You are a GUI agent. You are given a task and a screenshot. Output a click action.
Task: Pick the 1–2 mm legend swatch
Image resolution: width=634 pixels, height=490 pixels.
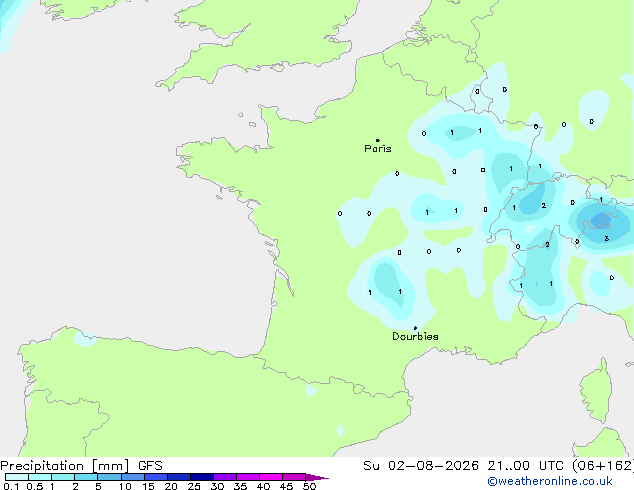pos(63,477)
